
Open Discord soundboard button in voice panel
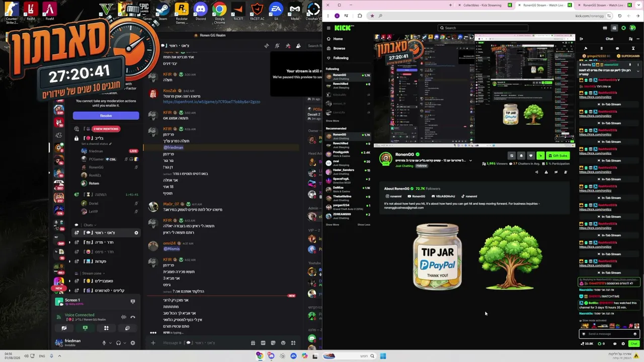[127, 328]
